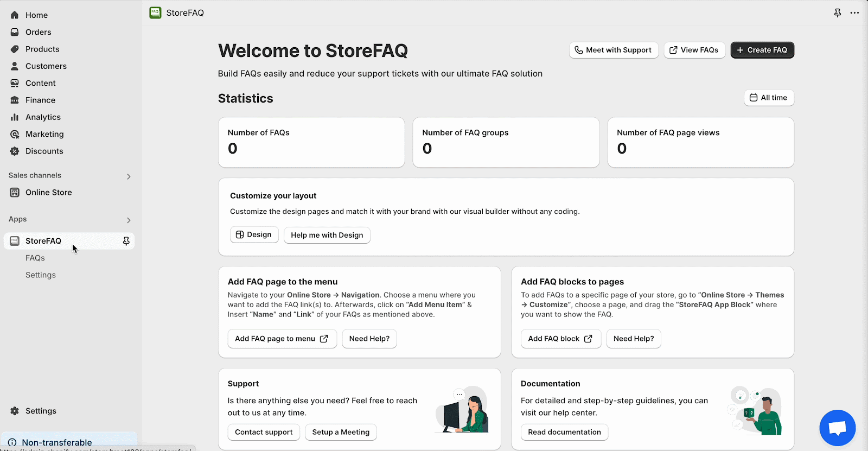
Task: Click the documentation illustration
Action: click(756, 410)
